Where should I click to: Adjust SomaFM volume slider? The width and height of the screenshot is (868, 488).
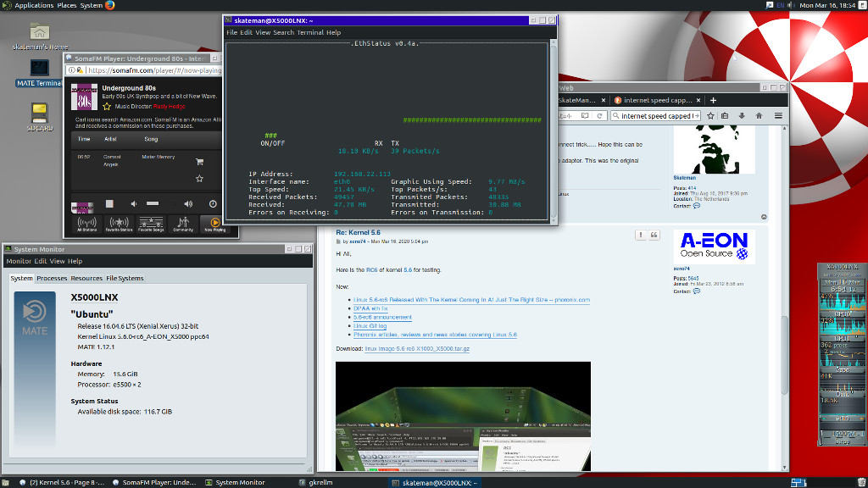160,203
